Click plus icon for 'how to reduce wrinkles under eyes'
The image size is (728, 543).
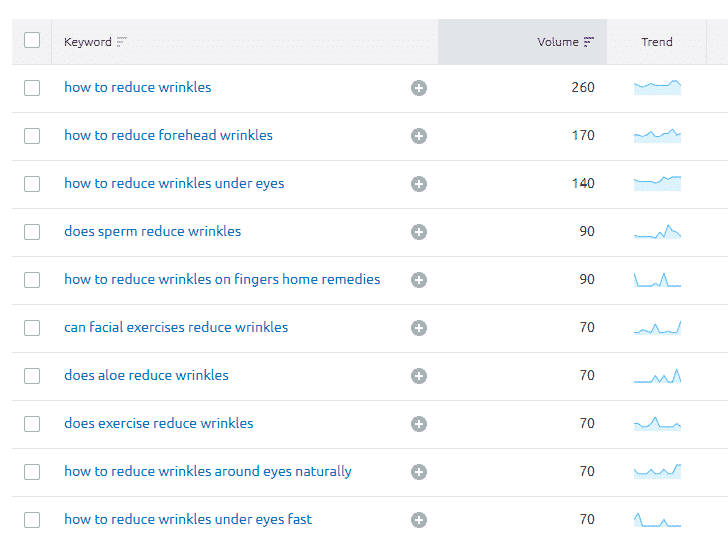point(419,184)
